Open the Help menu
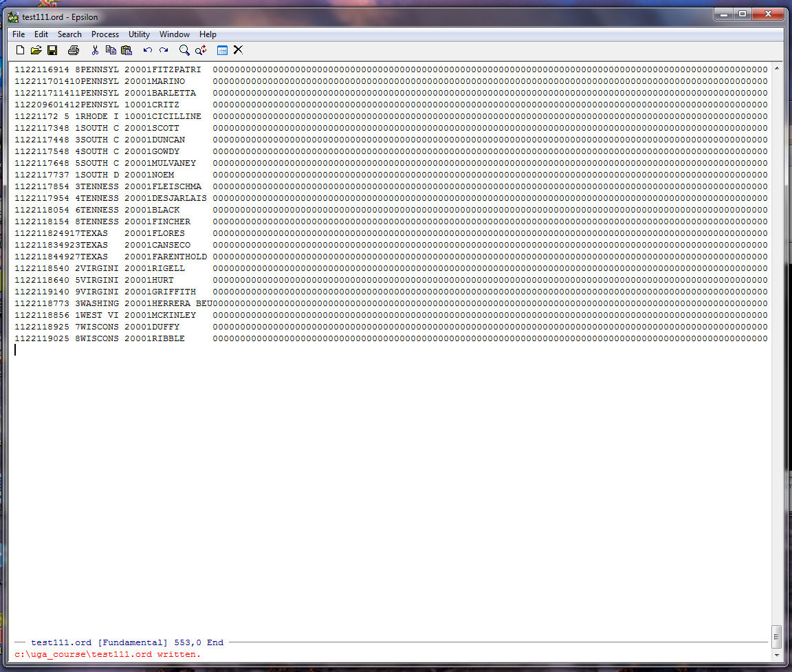The height and width of the screenshot is (672, 792). click(x=208, y=34)
